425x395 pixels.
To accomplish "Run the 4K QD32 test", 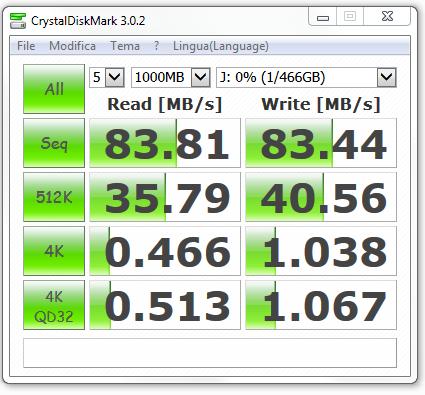I will click(x=54, y=305).
